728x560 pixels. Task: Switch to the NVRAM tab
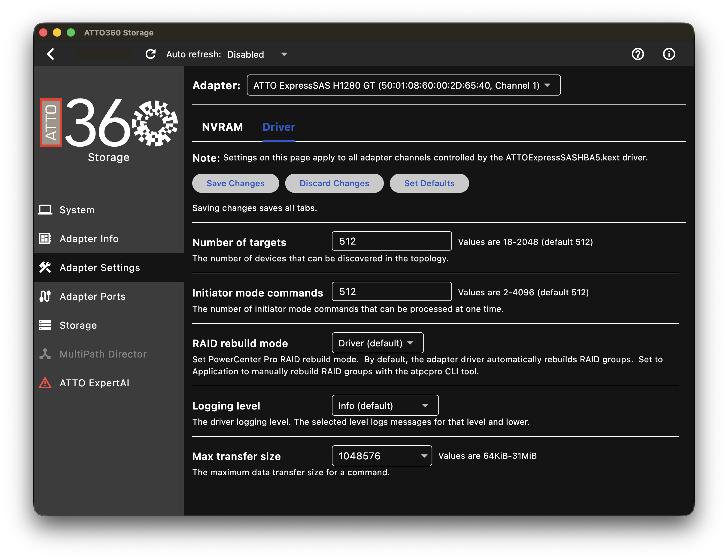(222, 127)
